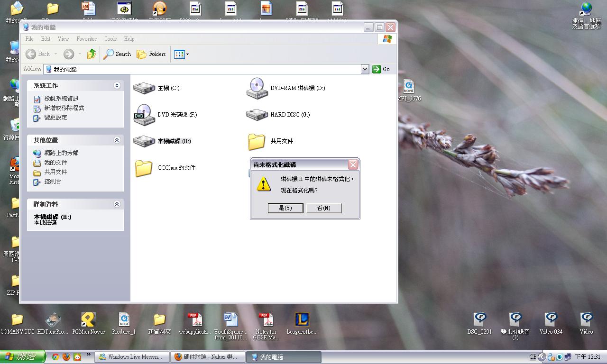Click the 否(N) button in format dialog
This screenshot has height=364, width=607.
click(323, 208)
